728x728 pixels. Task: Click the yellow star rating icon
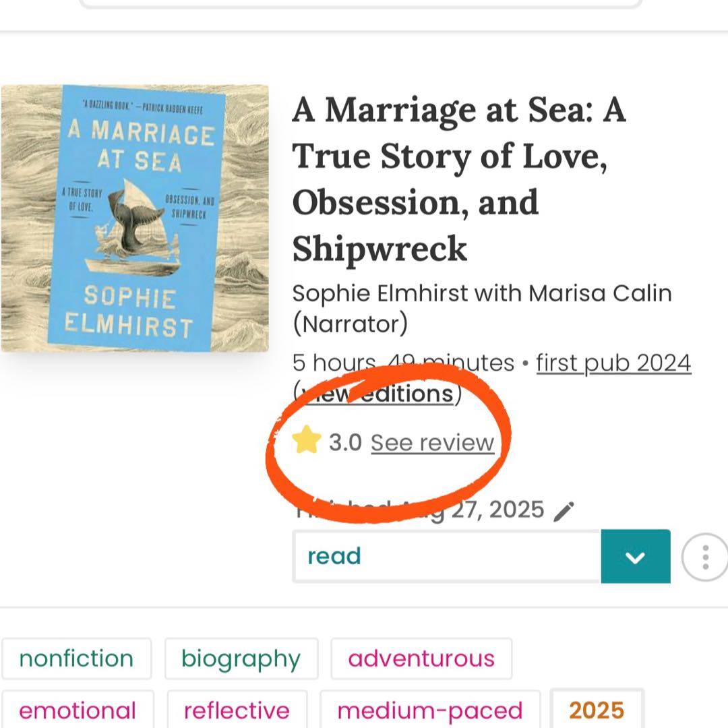tap(307, 442)
